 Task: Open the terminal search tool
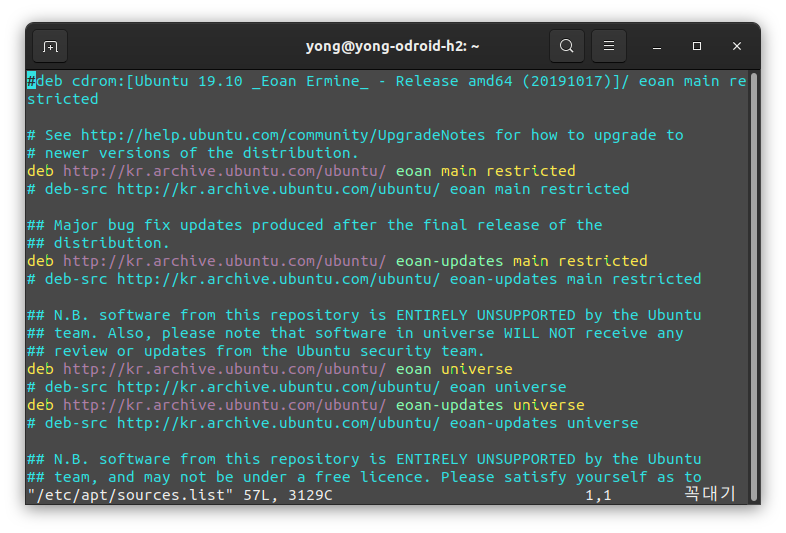pos(566,46)
